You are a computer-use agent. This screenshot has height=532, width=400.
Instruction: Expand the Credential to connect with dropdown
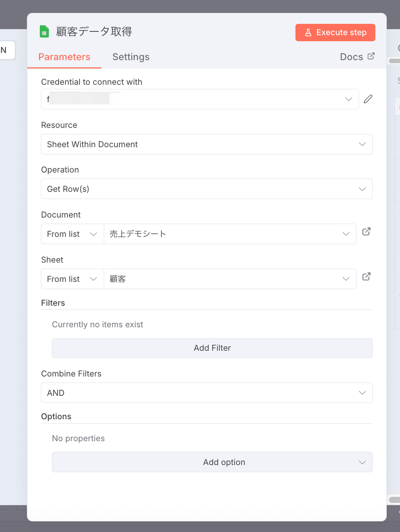pos(200,99)
